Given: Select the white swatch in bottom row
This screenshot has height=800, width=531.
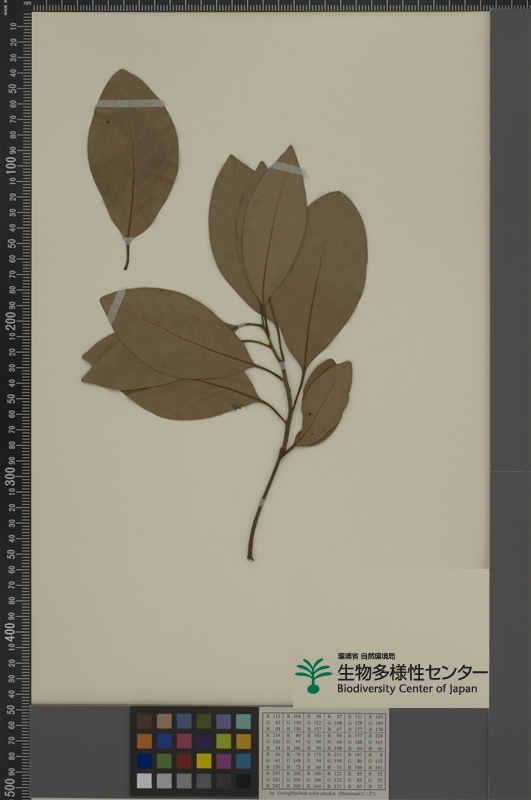Looking at the screenshot, I should point(144,781).
